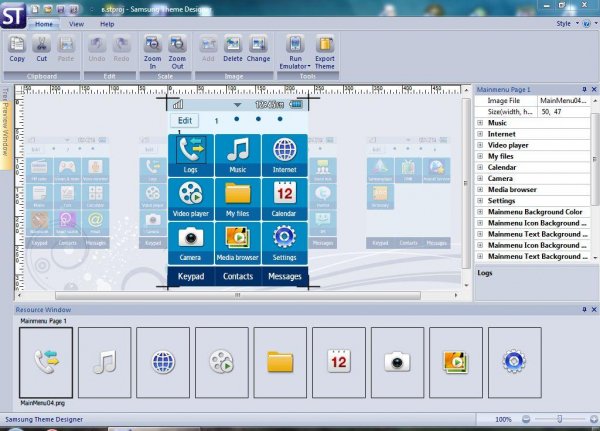Open the Help ribbon tab
This screenshot has height=431, width=600.
(x=107, y=24)
